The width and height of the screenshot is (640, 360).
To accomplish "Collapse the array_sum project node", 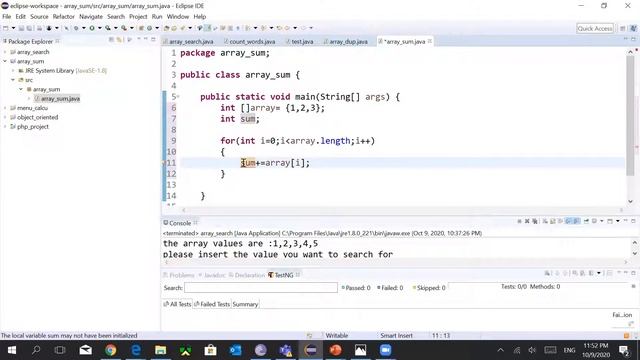I will [5, 61].
